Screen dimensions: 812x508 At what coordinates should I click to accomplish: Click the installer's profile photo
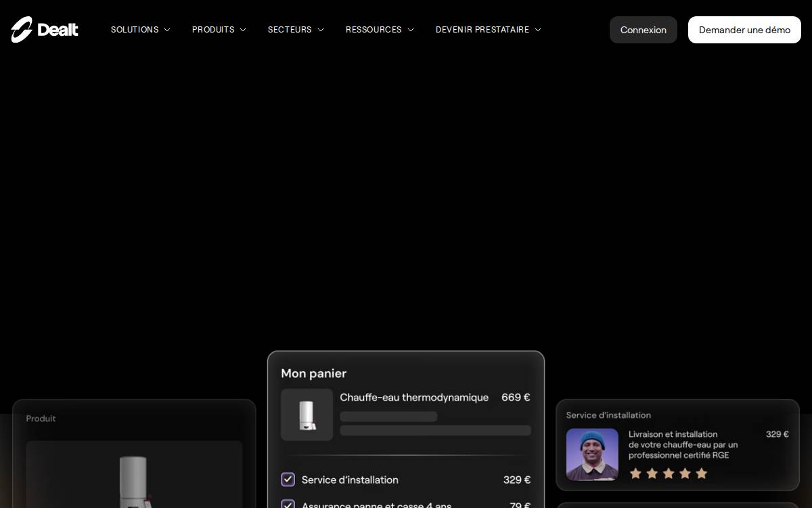592,454
